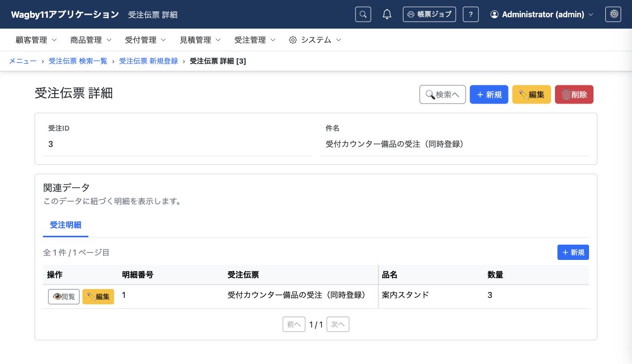Click the 受注ID value 3

pyautogui.click(x=51, y=144)
